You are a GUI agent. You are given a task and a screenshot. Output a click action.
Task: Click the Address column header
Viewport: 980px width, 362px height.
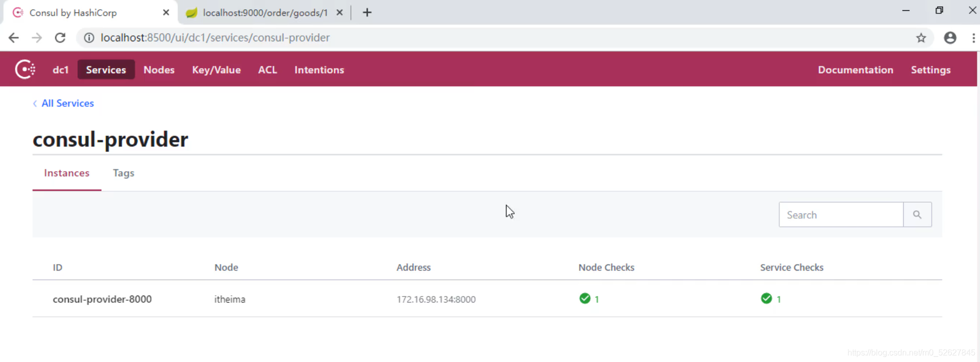(x=413, y=267)
